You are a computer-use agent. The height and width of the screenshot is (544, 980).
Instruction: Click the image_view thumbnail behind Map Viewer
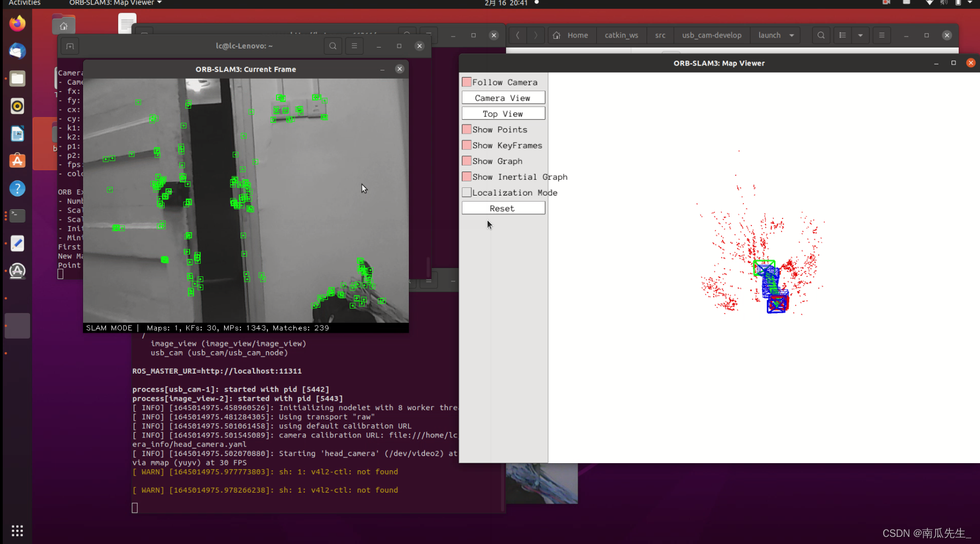[x=541, y=483]
